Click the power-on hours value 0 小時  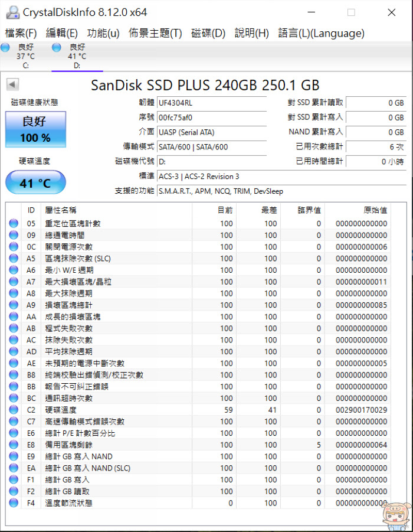[x=376, y=162]
